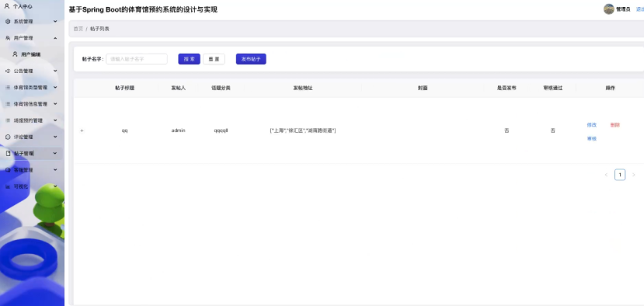Select the 客服管理 menu label
Image resolution: width=644 pixels, height=306 pixels.
pyautogui.click(x=23, y=169)
